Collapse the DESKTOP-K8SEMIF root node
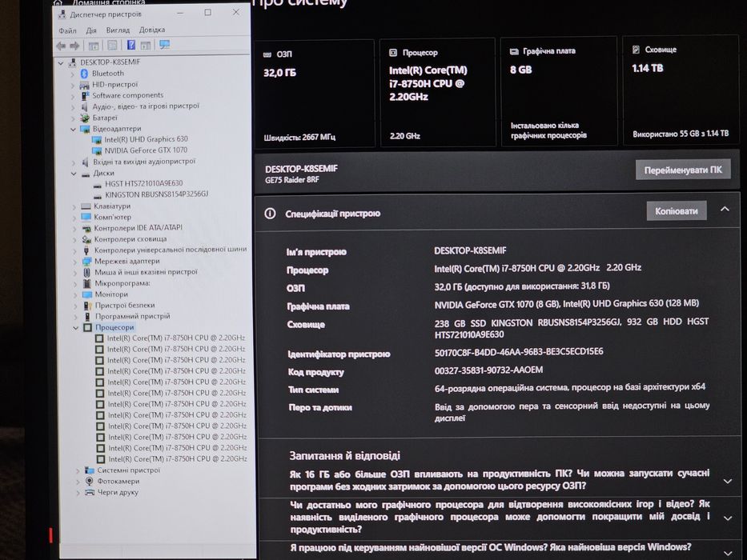747x560 pixels. point(61,63)
